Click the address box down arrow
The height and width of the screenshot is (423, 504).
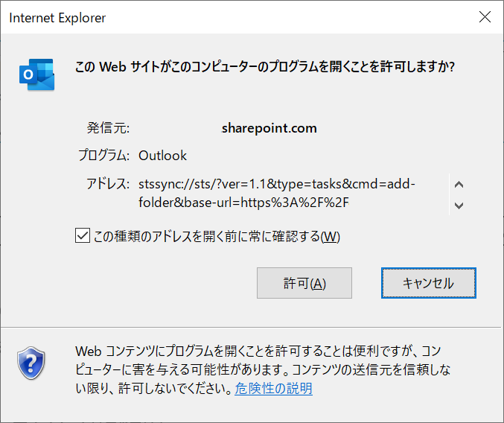(459, 205)
